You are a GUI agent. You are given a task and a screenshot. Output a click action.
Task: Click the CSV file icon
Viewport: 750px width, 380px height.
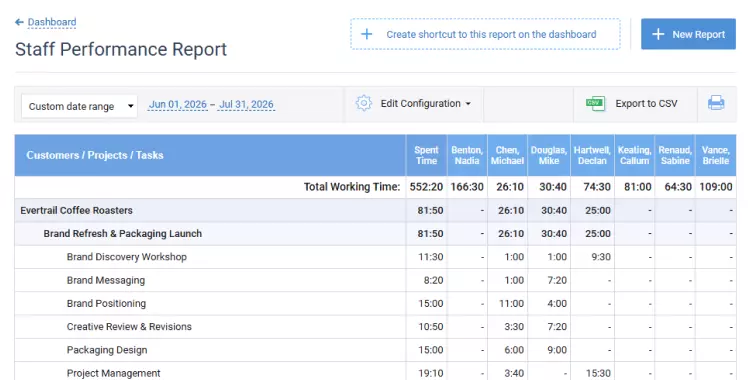[x=596, y=103]
